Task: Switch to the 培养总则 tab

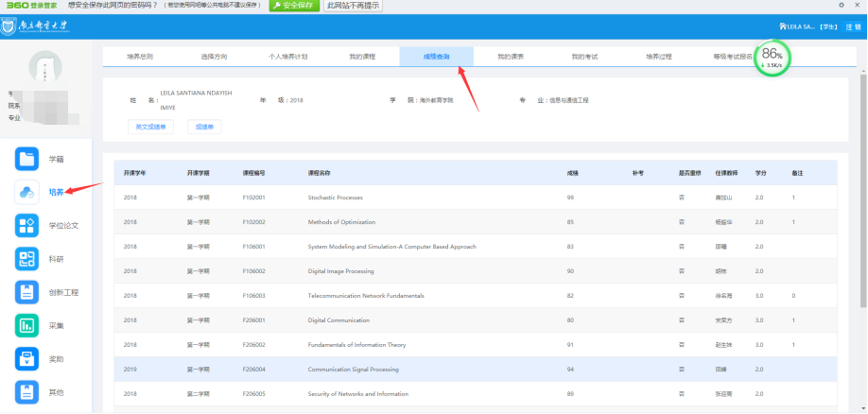Action: 140,57
